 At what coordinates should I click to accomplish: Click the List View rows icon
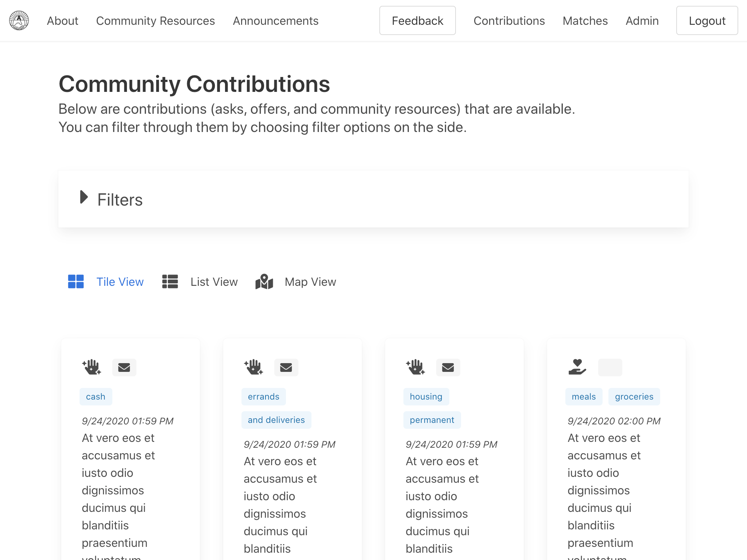tap(170, 281)
